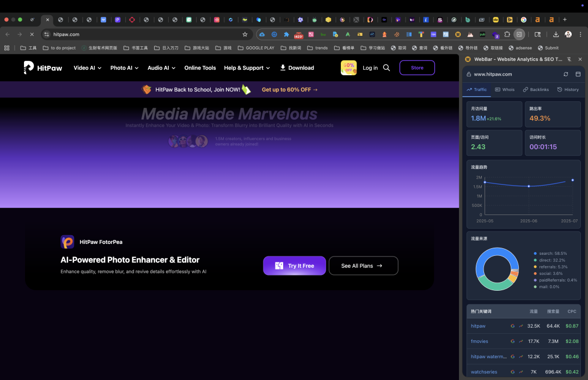Expand the Audio AI menu

(x=161, y=68)
